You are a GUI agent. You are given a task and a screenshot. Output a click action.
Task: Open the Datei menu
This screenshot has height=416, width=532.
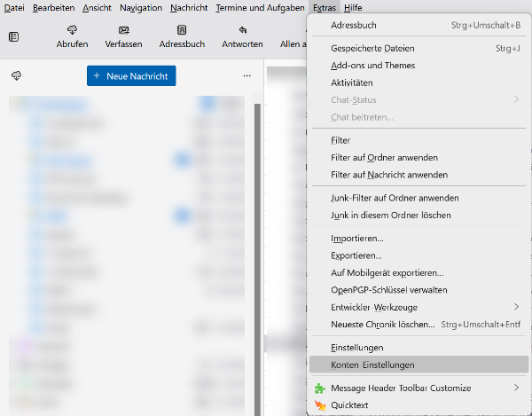click(14, 8)
